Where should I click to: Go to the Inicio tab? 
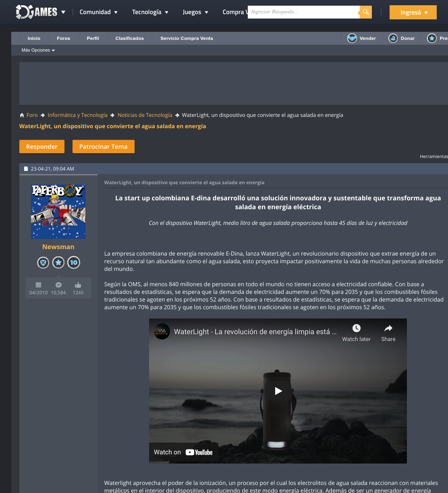(x=34, y=38)
